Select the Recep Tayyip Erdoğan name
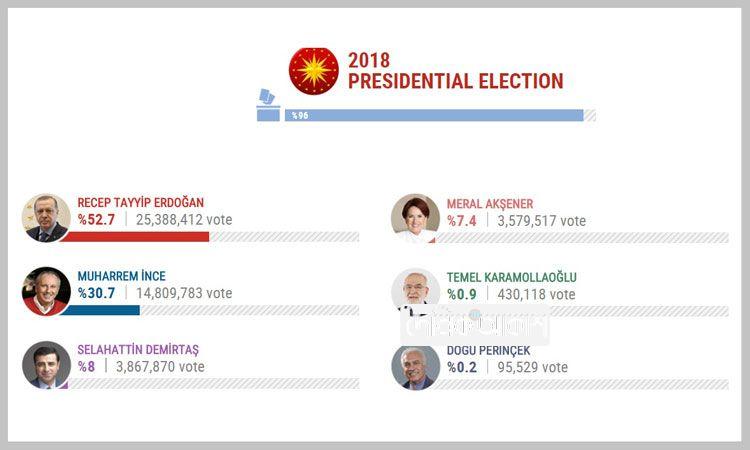The height and width of the screenshot is (450, 750). coord(140,203)
